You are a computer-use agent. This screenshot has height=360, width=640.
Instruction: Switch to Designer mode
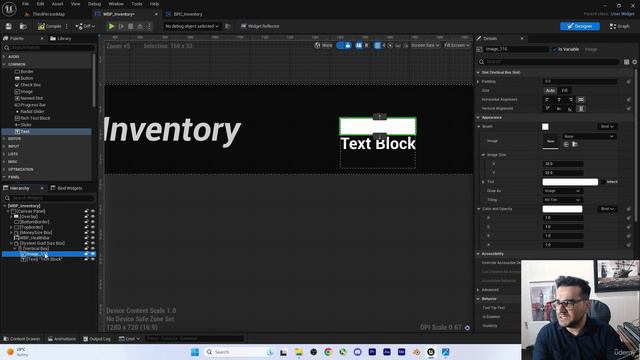[x=580, y=26]
